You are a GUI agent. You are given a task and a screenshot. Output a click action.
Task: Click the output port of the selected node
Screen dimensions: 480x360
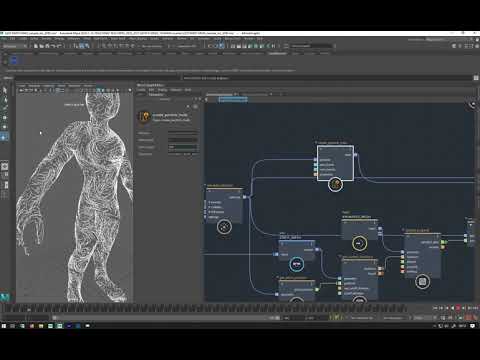coord(356,155)
